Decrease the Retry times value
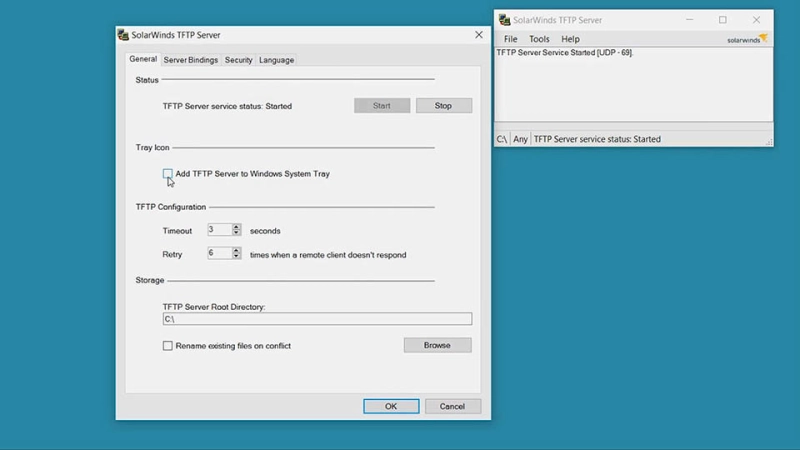The height and width of the screenshot is (450, 800). click(x=236, y=256)
